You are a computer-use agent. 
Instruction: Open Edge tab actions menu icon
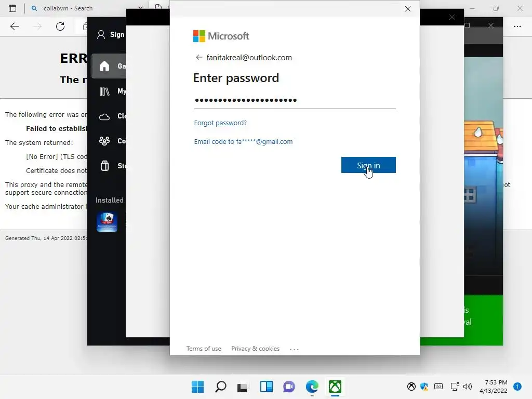pos(12,8)
